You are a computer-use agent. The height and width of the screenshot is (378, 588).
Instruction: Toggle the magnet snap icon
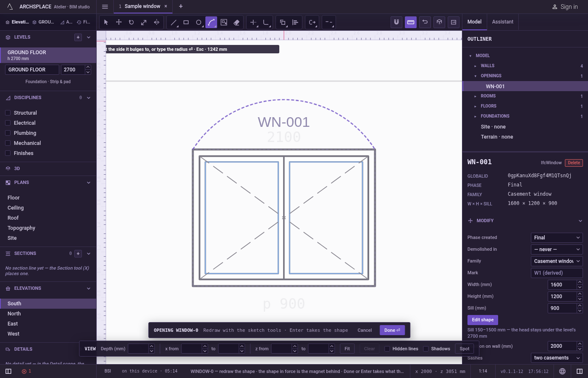(396, 22)
